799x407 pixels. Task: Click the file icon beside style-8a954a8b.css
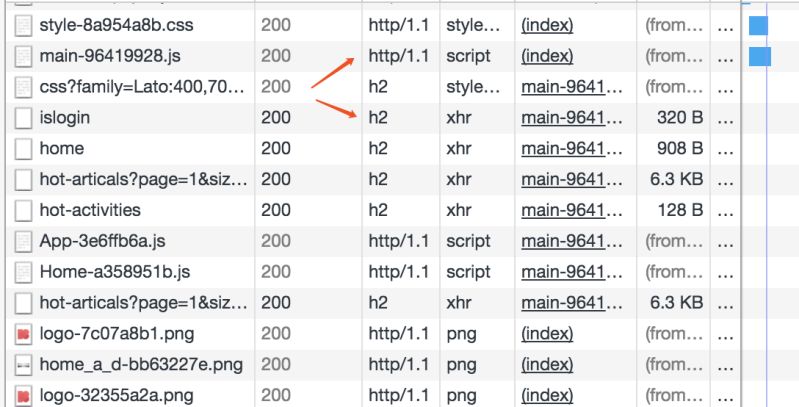tap(23, 25)
